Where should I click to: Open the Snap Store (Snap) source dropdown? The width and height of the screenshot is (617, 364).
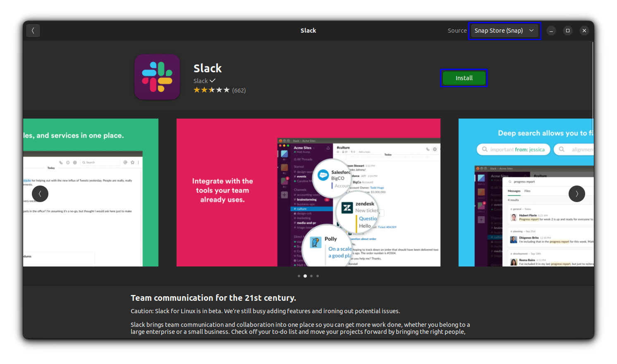(505, 31)
